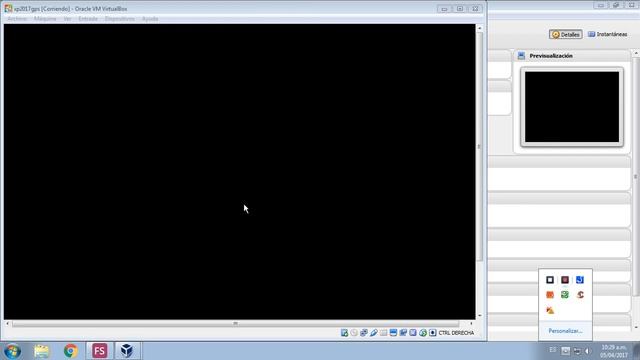Click the network icon in the system tray
Viewport: 640px width, 360px height.
[x=577, y=351]
